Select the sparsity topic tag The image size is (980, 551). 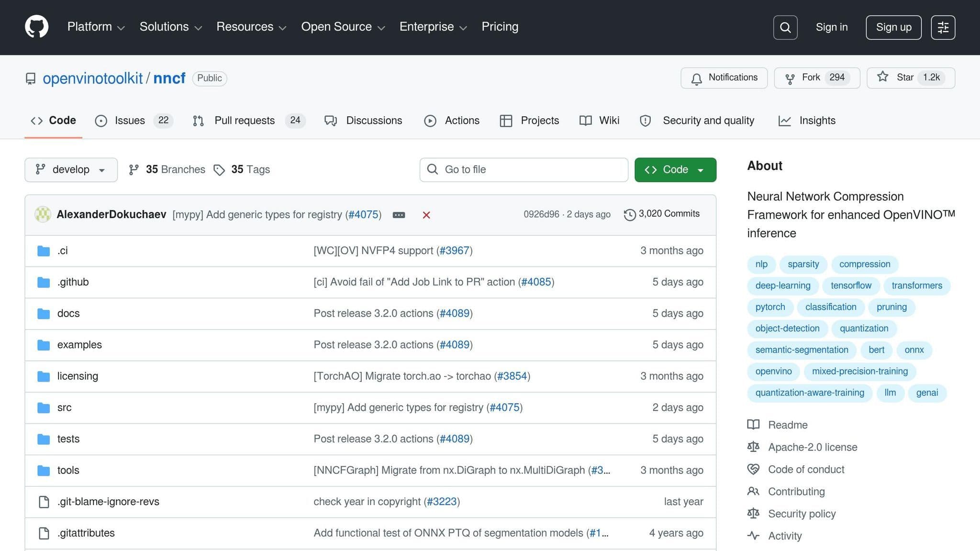[803, 264]
